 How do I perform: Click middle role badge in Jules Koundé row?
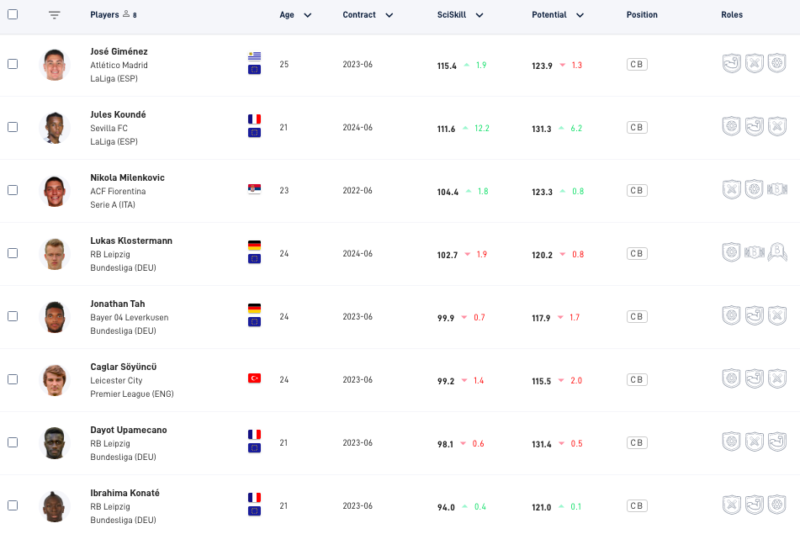(x=754, y=127)
